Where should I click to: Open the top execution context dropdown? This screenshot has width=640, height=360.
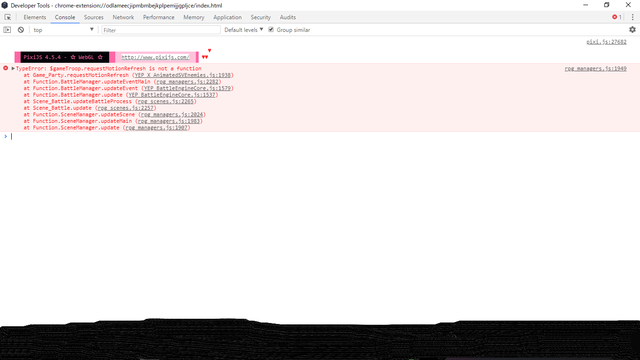tap(63, 30)
